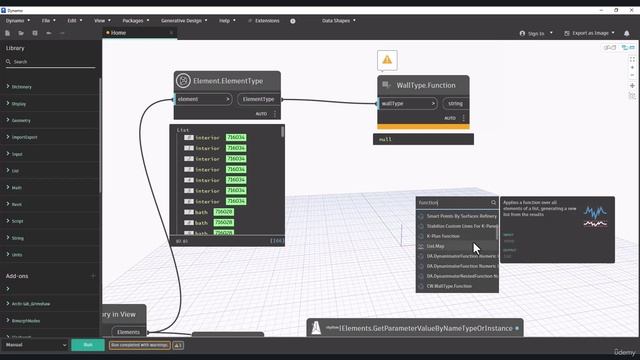This screenshot has height=360, width=640.
Task: Open the Help menu
Action: pos(227,20)
